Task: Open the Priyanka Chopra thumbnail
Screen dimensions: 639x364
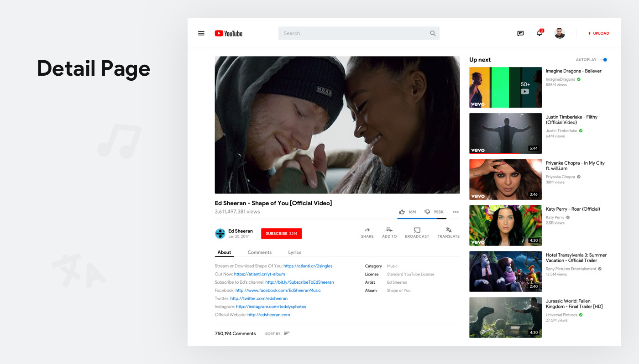Action: [x=506, y=180]
